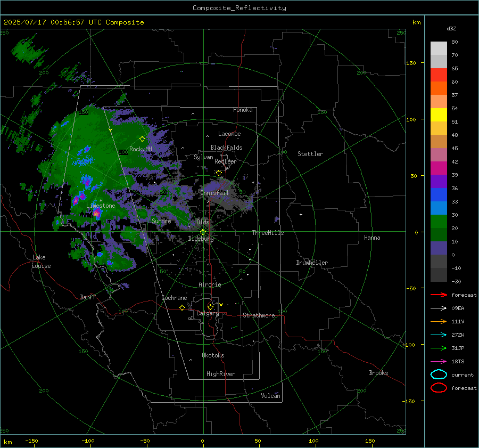Viewport: 479px width, 448px height.
Task: Click the RockyMH label
Action: pyautogui.click(x=141, y=149)
